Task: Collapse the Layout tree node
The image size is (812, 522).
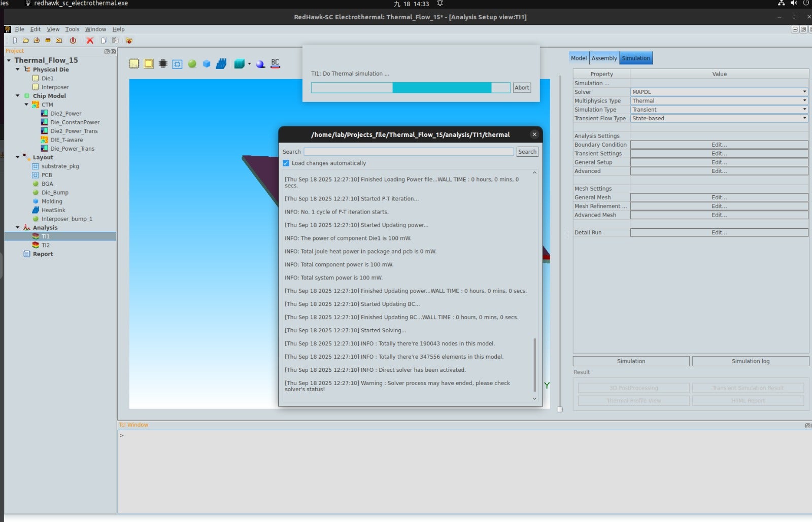Action: (x=18, y=157)
